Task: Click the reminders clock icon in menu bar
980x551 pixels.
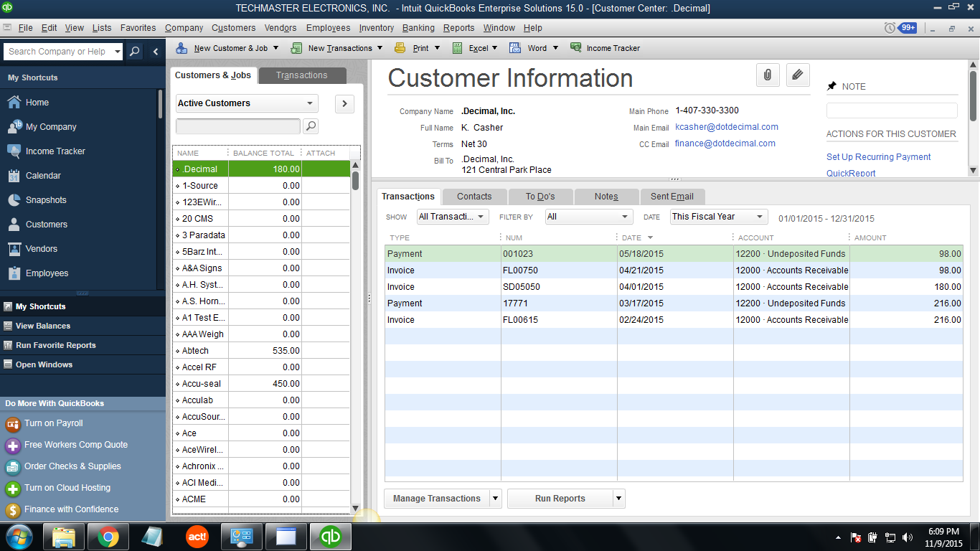Action: pyautogui.click(x=890, y=28)
